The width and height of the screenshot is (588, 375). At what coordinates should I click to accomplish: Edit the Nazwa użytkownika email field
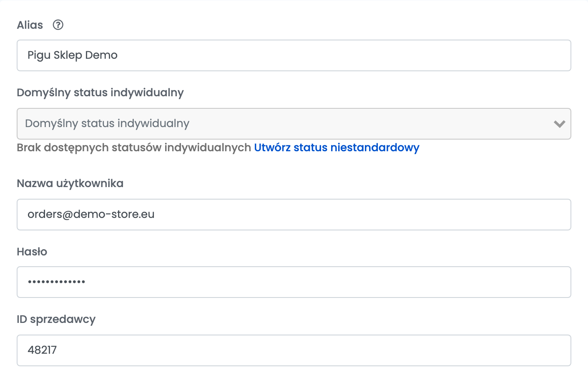point(294,215)
